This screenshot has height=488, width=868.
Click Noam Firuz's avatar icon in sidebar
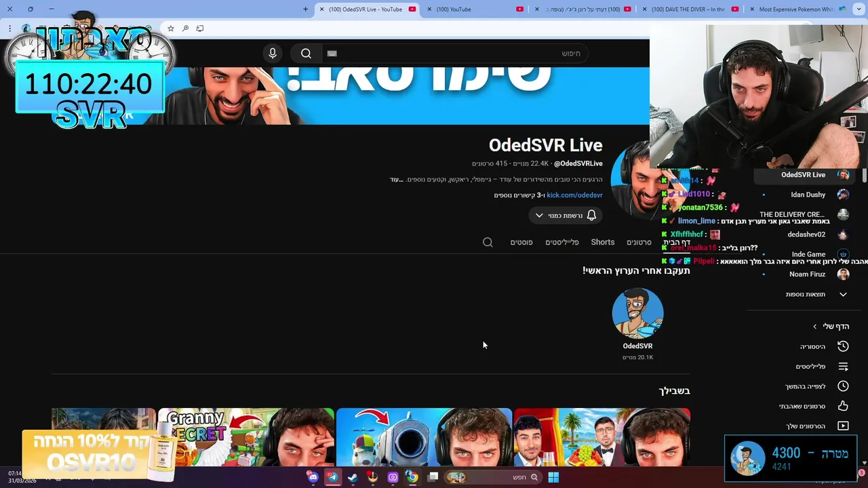(843, 274)
